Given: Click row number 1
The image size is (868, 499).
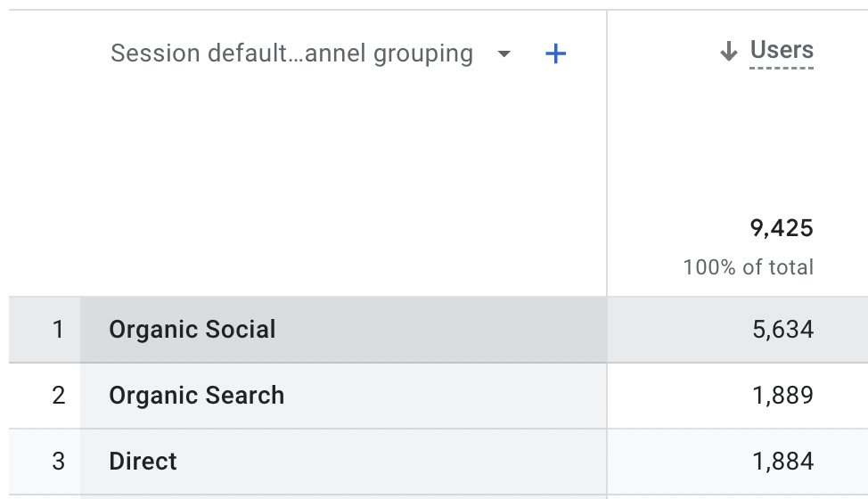Looking at the screenshot, I should [x=58, y=330].
